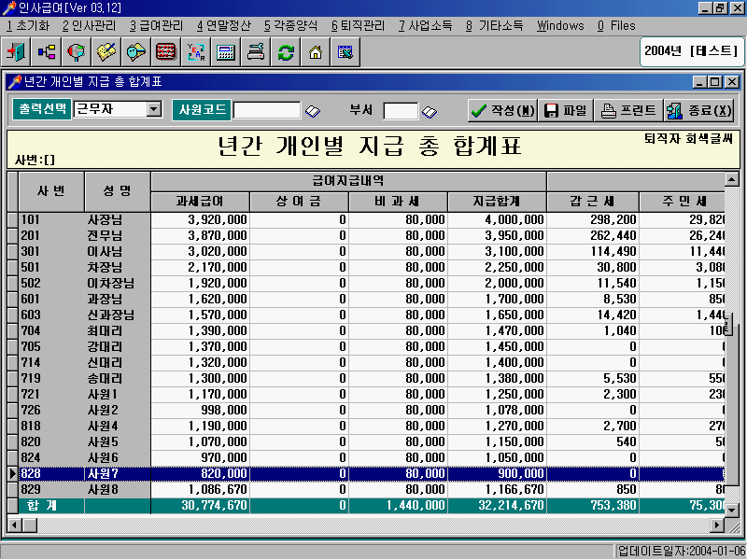Click the exit door icon in toolbar
The height and width of the screenshot is (560, 747).
pyautogui.click(x=17, y=52)
